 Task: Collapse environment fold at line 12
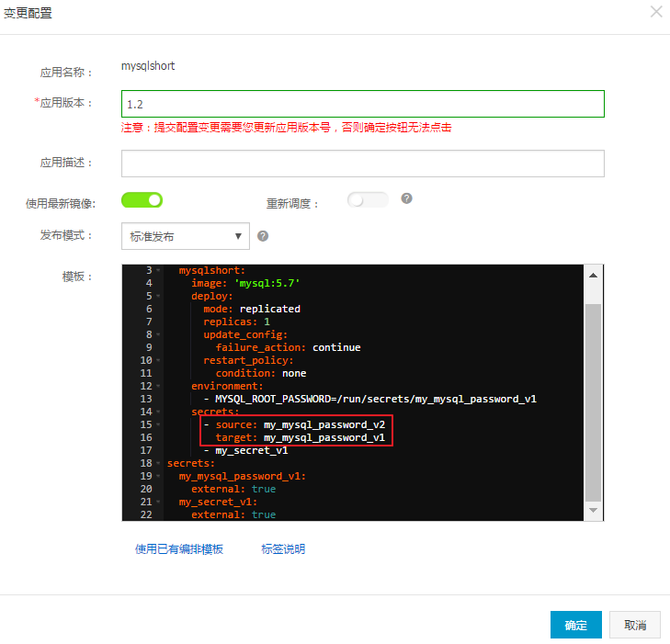[158, 386]
